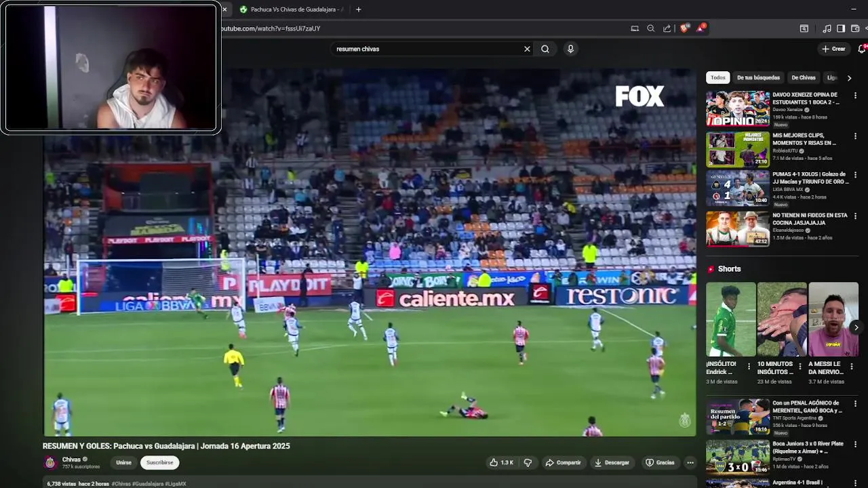This screenshot has width=868, height=488.
Task: Select the 'De Chivas' filter chip
Action: point(804,78)
